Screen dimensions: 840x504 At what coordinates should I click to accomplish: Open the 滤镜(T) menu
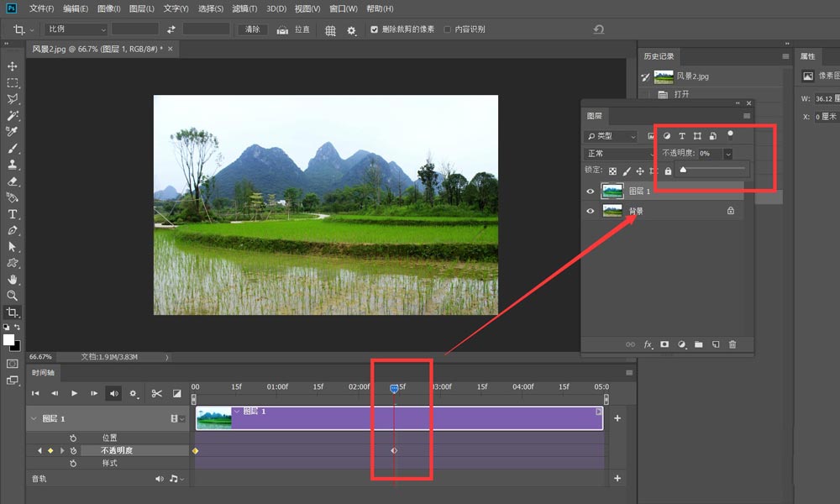[244, 8]
